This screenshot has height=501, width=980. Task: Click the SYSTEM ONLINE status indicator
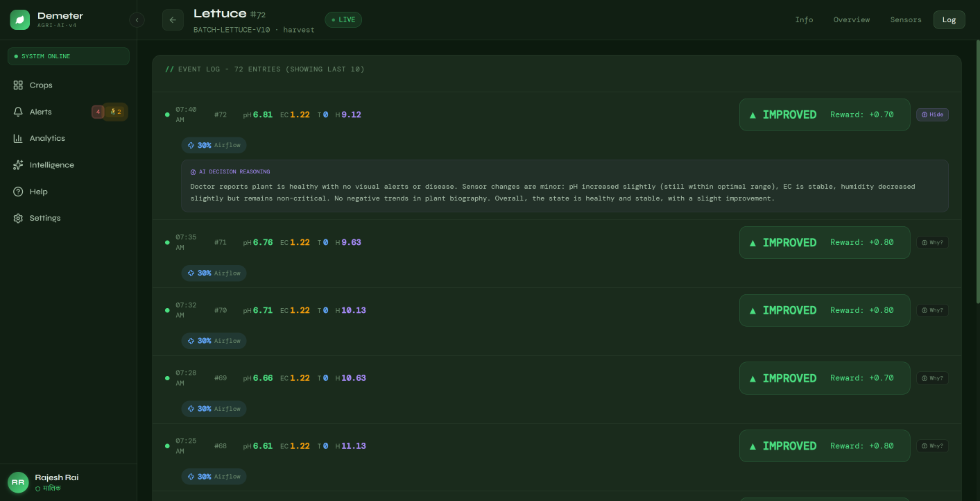tap(68, 56)
